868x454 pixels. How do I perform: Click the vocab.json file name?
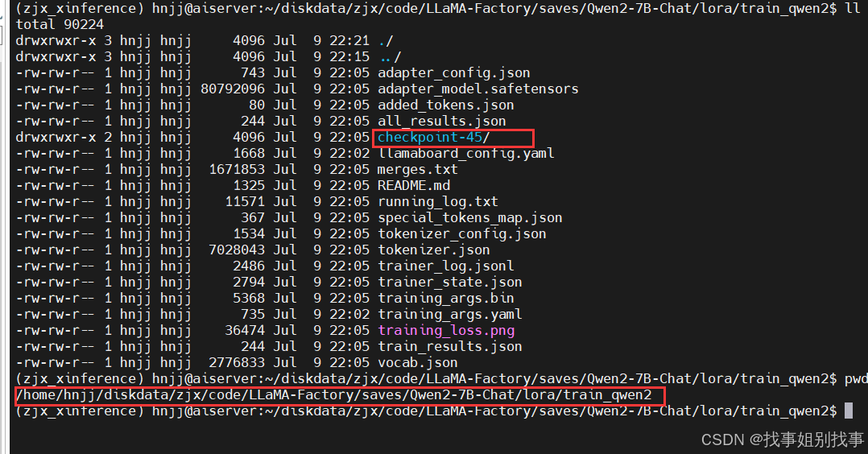point(418,363)
